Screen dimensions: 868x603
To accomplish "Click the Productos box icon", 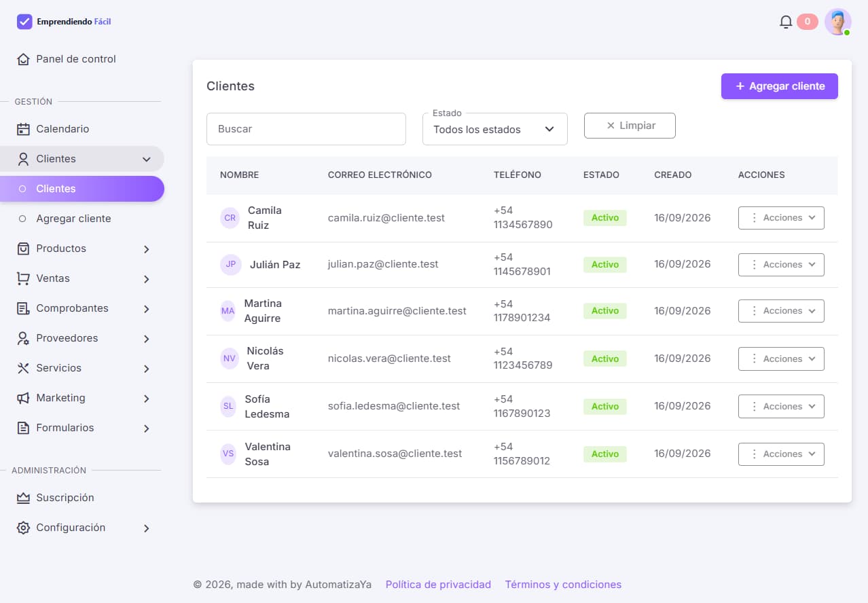I will click(x=23, y=249).
